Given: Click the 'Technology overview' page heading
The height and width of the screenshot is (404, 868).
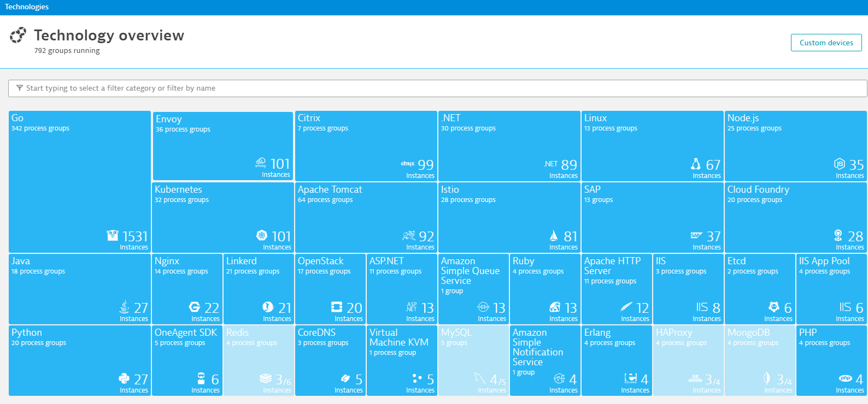Looking at the screenshot, I should click(x=109, y=35).
